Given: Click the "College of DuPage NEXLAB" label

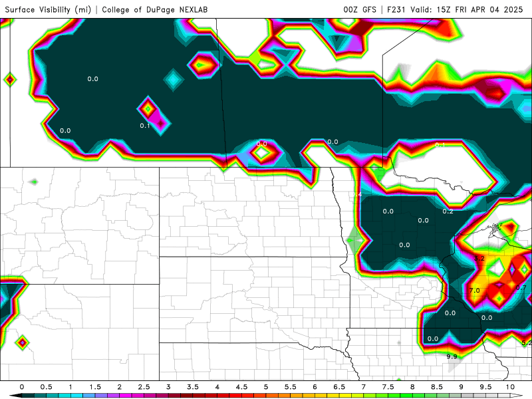Looking at the screenshot, I should (155, 9).
